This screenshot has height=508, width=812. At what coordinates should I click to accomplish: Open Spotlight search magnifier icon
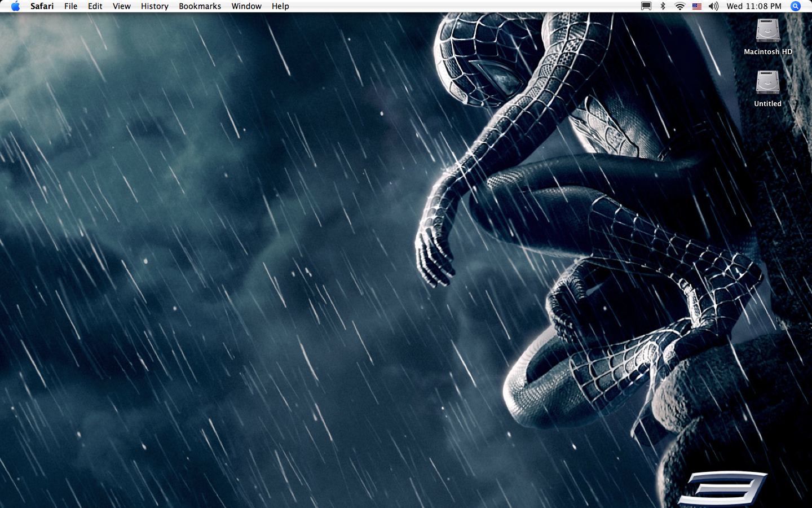point(796,6)
